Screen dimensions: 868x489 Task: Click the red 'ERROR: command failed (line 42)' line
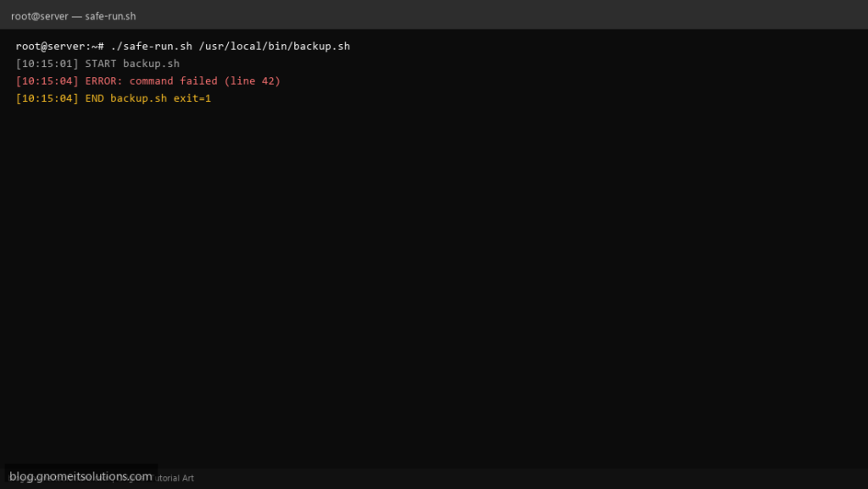click(x=147, y=81)
